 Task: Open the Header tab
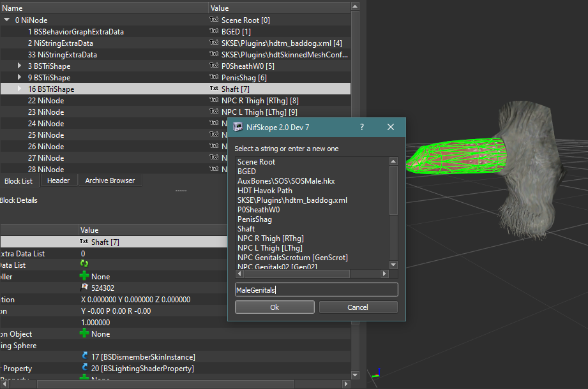(x=59, y=180)
